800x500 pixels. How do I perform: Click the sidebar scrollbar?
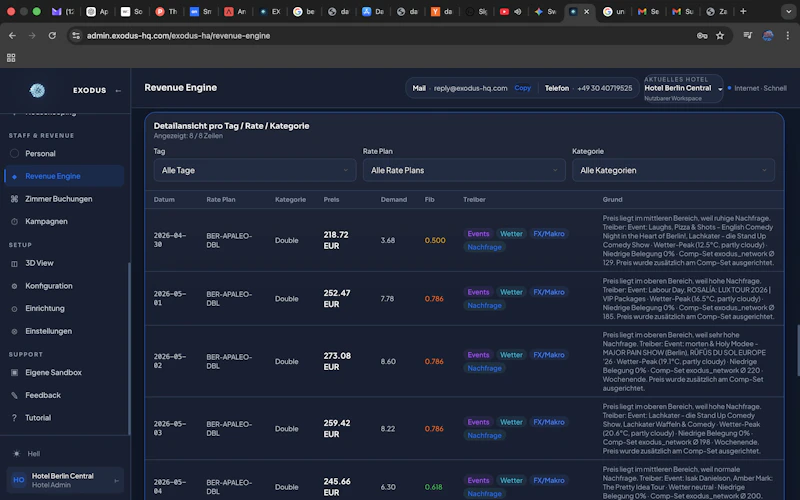click(129, 348)
